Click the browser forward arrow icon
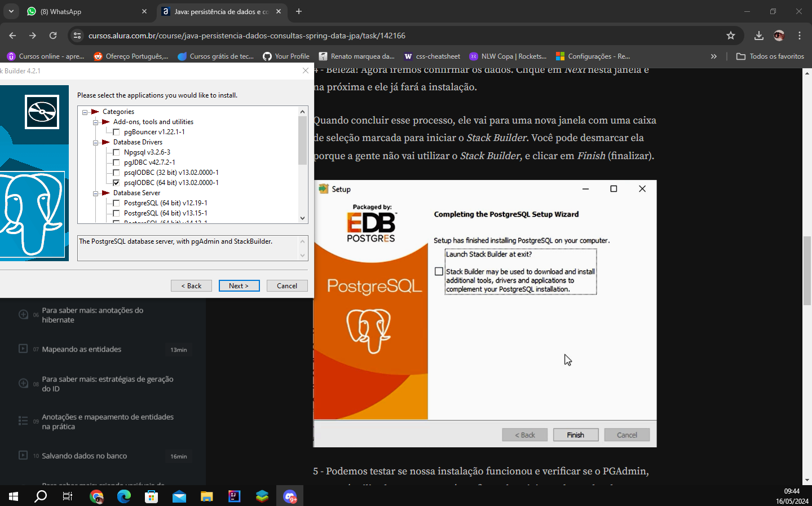 pyautogui.click(x=33, y=36)
